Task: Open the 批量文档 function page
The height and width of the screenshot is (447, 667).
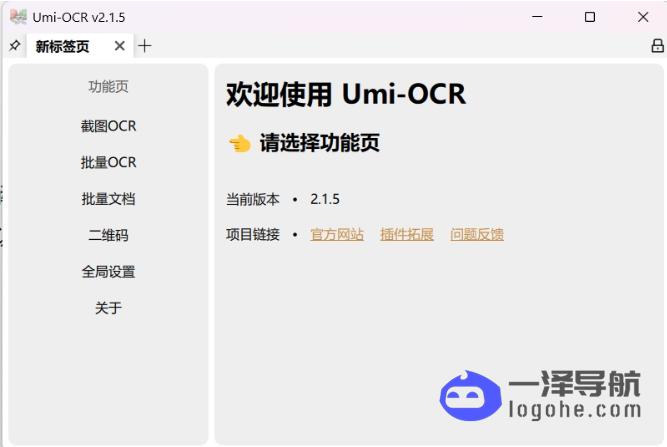Action: (108, 199)
